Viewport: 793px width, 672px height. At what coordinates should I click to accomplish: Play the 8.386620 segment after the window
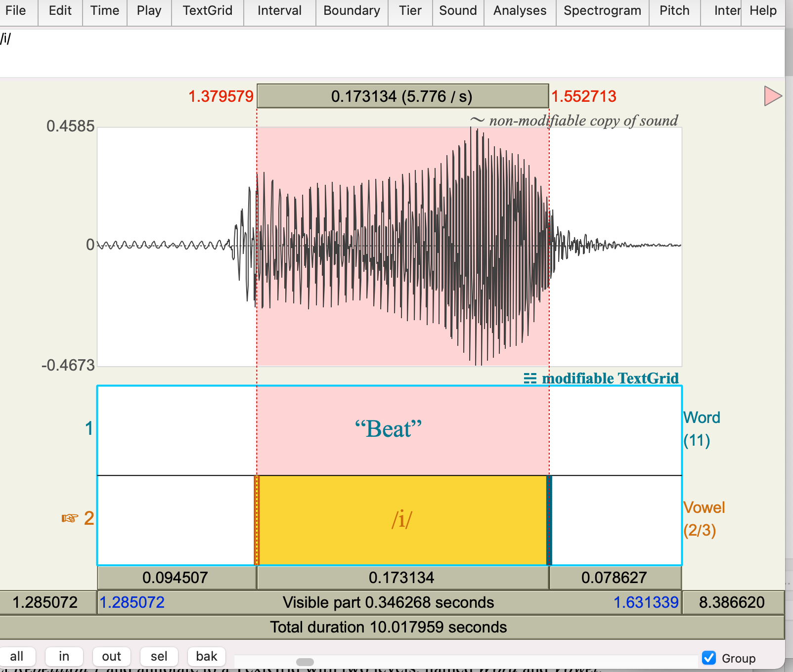733,602
